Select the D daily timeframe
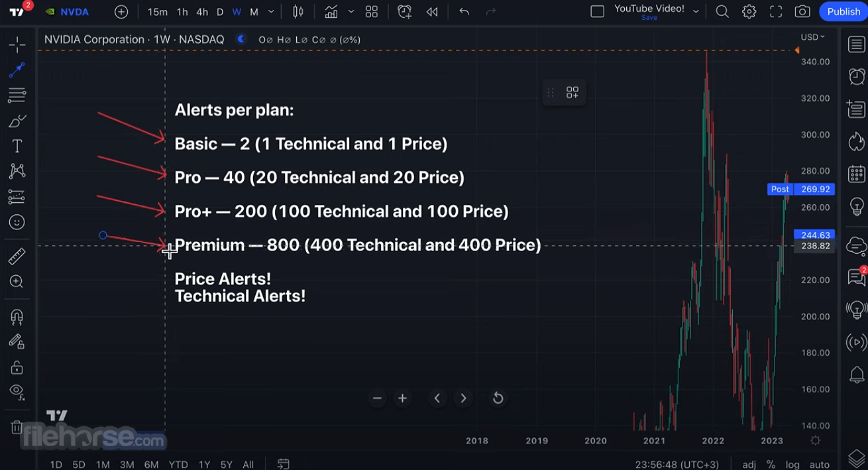The width and height of the screenshot is (868, 470). [x=220, y=12]
